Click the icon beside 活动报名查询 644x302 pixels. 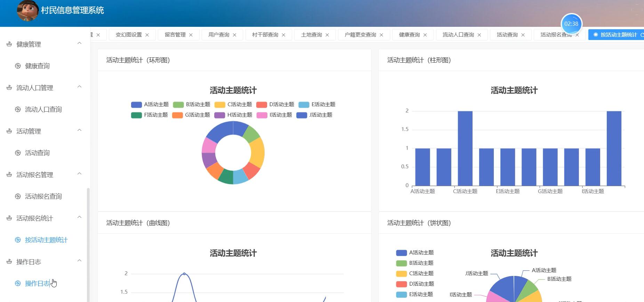18,196
